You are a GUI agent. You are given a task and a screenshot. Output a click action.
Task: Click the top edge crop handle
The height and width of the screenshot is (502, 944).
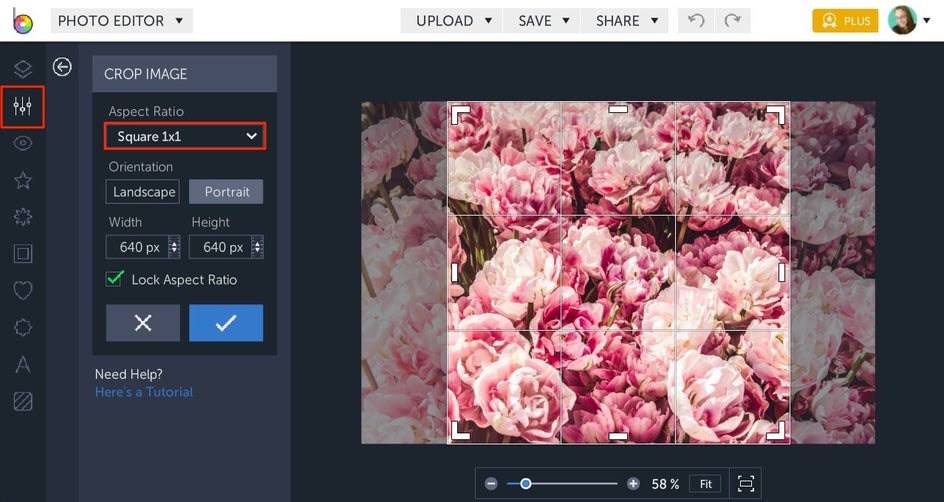618,109
